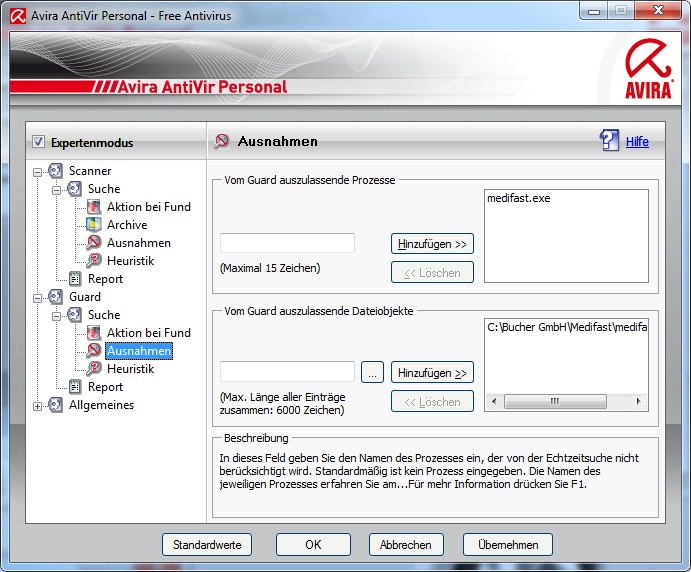This screenshot has width=691, height=572.
Task: Select medifast.exe in the process list
Action: click(519, 198)
